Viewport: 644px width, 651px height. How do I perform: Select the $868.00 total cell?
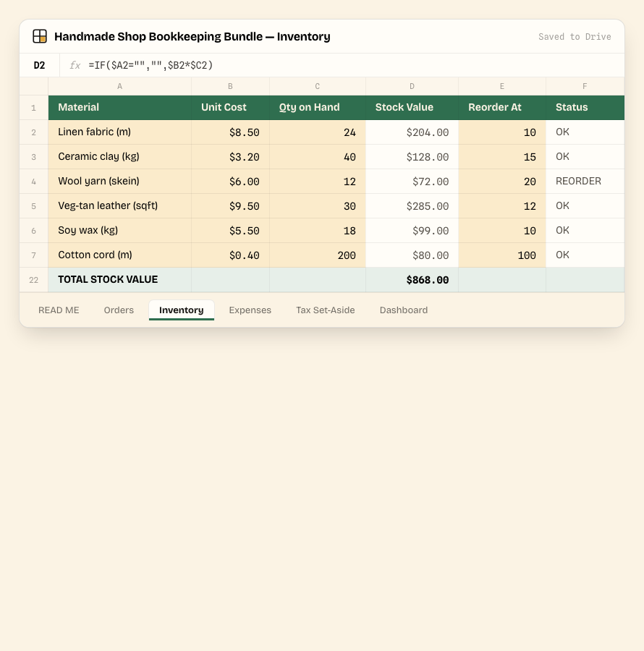412,280
